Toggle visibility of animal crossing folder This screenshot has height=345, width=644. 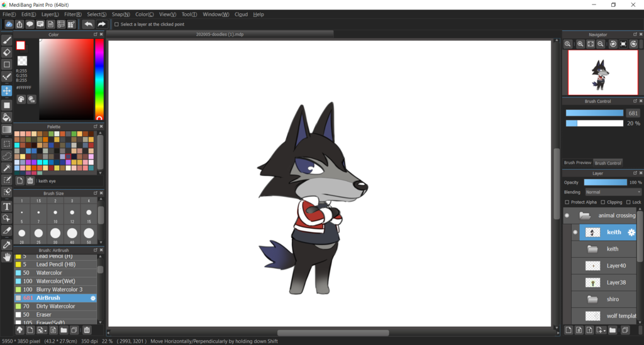[567, 216]
